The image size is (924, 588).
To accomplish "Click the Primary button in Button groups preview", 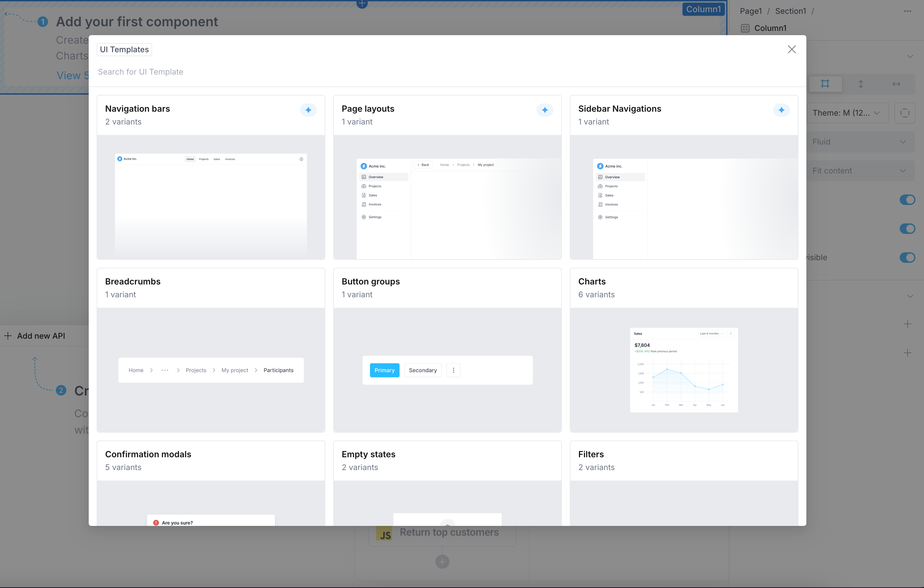I will pos(384,370).
